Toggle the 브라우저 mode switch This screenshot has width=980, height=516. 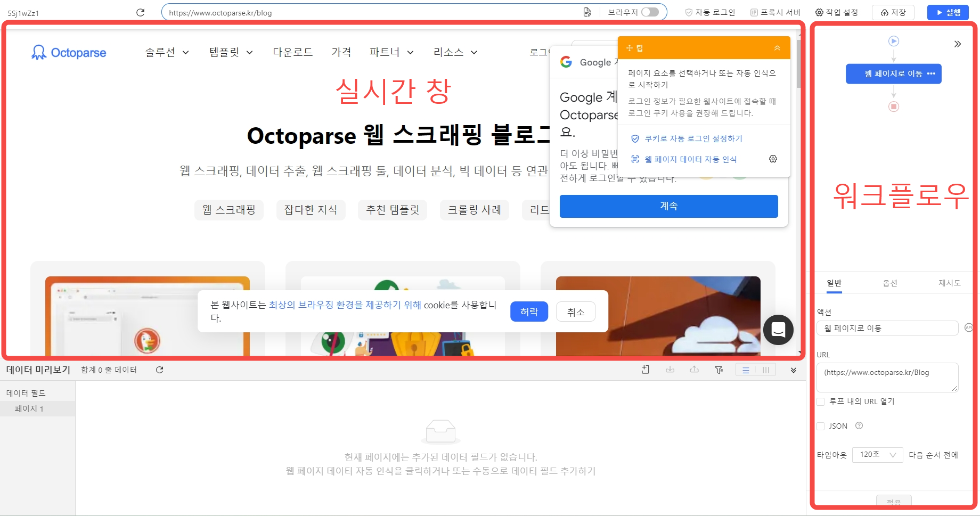pyautogui.click(x=650, y=12)
